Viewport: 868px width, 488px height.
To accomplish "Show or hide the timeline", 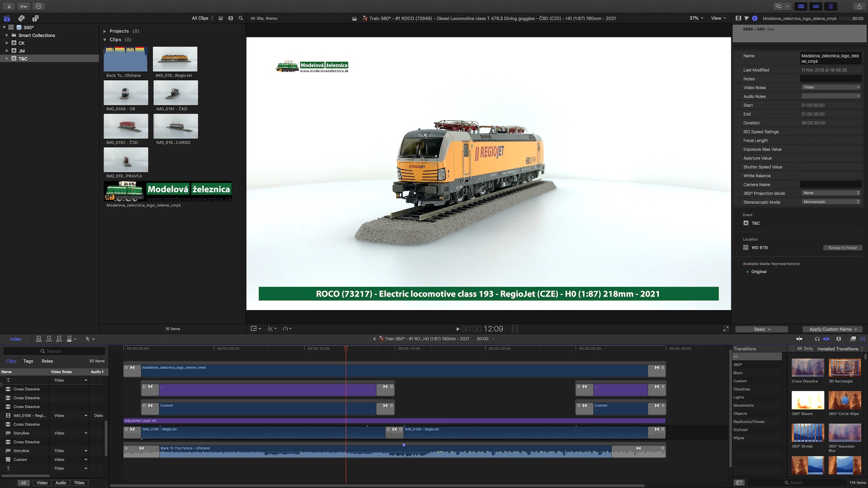I will pyautogui.click(x=816, y=6).
